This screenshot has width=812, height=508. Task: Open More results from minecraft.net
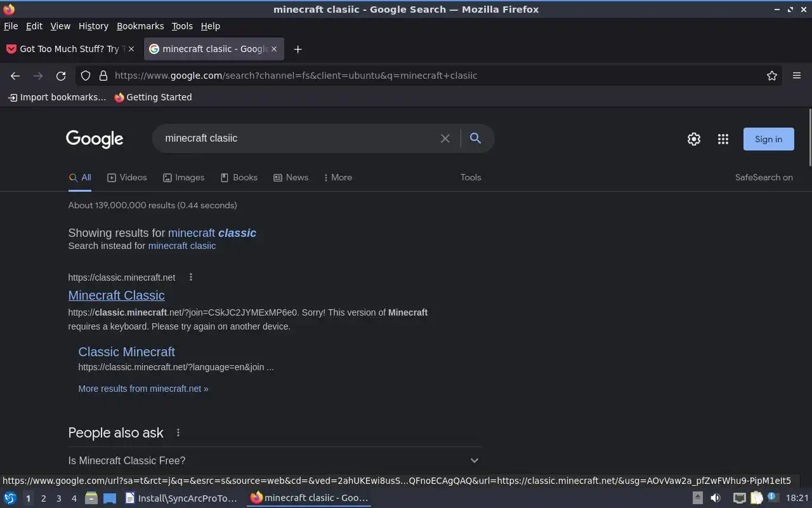pos(143,389)
